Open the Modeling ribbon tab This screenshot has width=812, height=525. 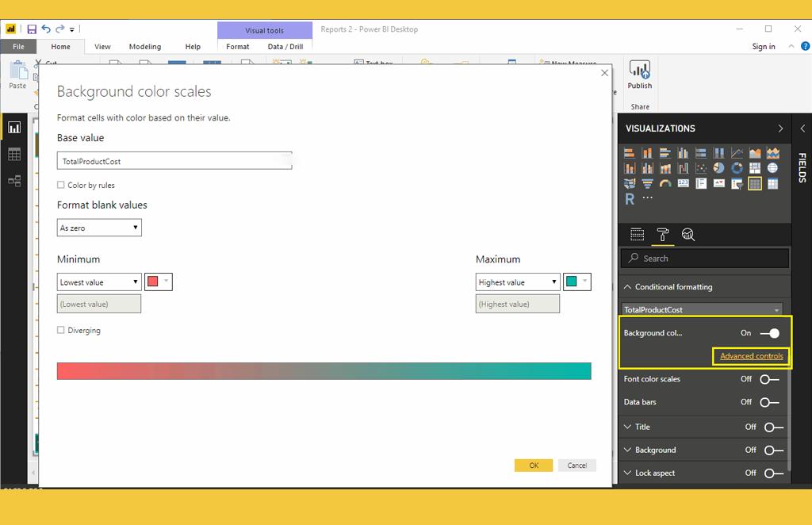[x=144, y=47]
